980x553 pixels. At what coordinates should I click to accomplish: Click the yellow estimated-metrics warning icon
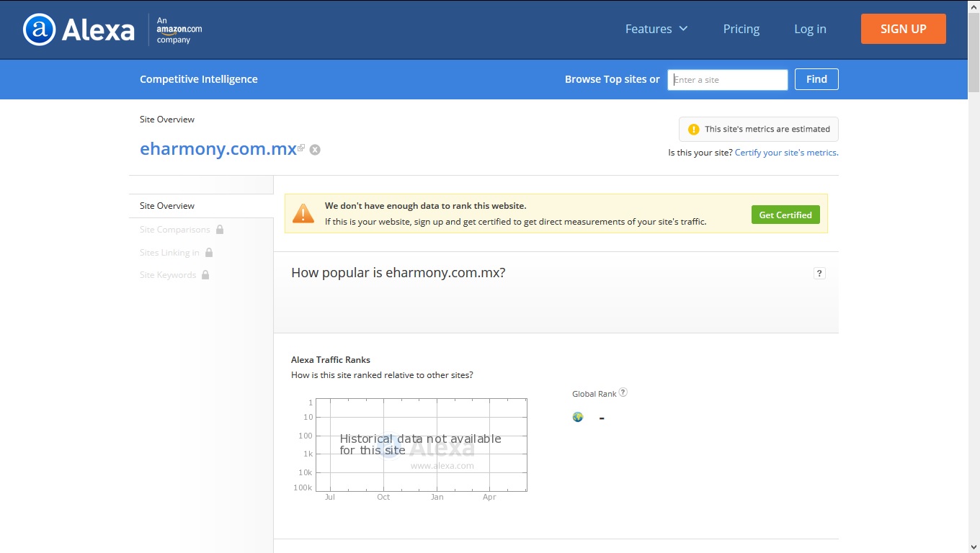tap(693, 130)
